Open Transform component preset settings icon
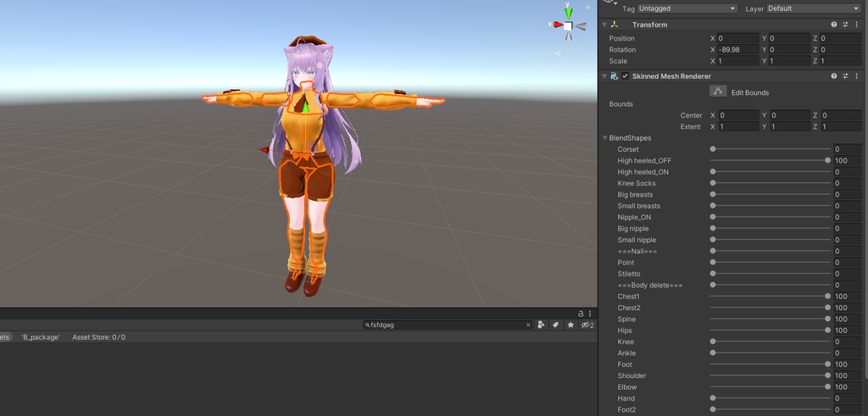This screenshot has width=868, height=416. [x=845, y=25]
